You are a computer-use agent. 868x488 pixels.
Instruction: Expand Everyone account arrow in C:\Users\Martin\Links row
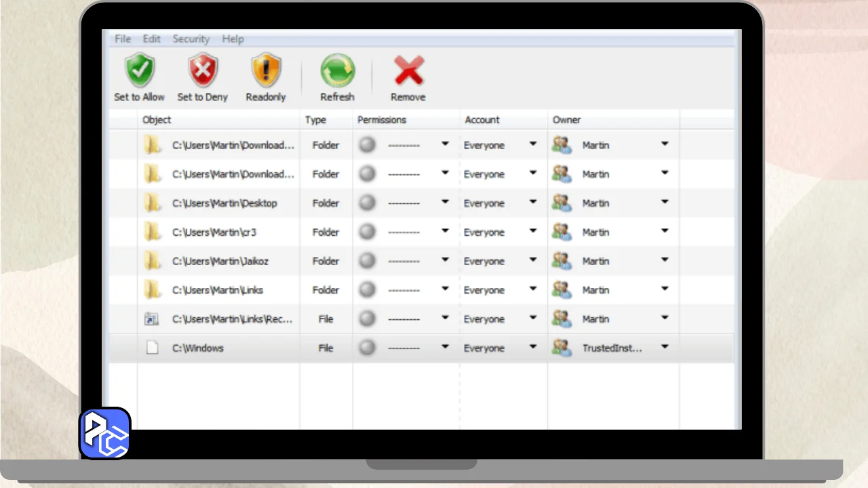click(x=533, y=289)
